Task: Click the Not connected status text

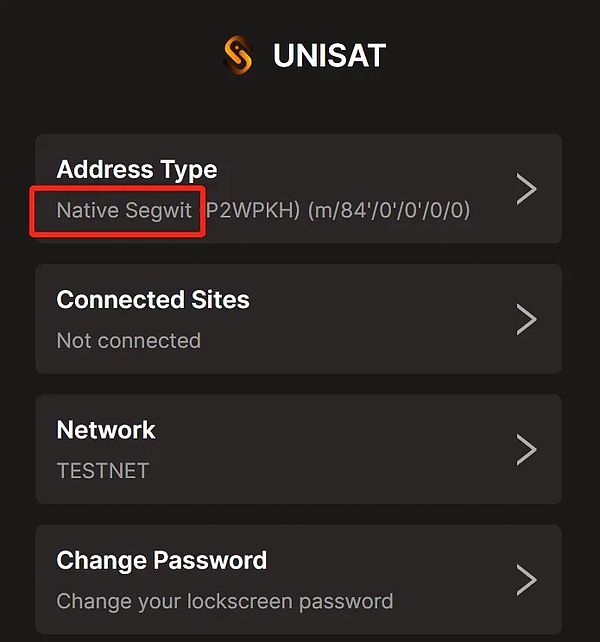Action: pyautogui.click(x=128, y=340)
